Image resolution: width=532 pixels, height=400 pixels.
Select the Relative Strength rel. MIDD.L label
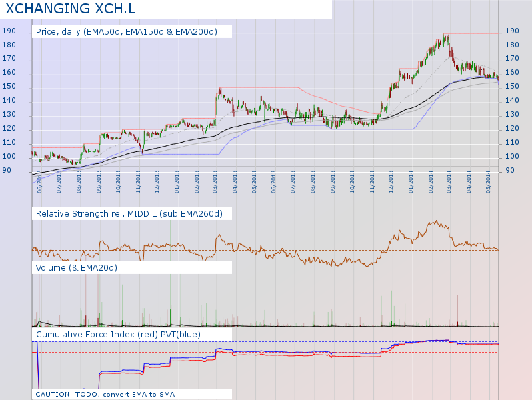point(129,214)
